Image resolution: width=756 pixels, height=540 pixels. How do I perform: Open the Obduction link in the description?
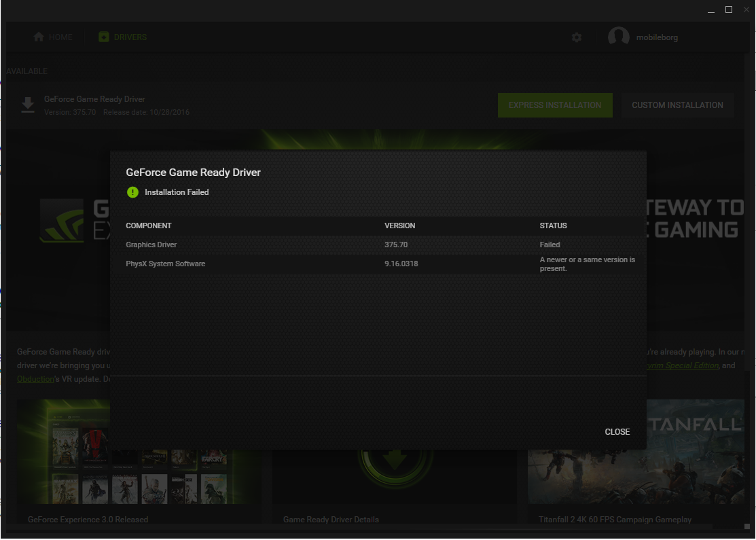click(x=35, y=379)
